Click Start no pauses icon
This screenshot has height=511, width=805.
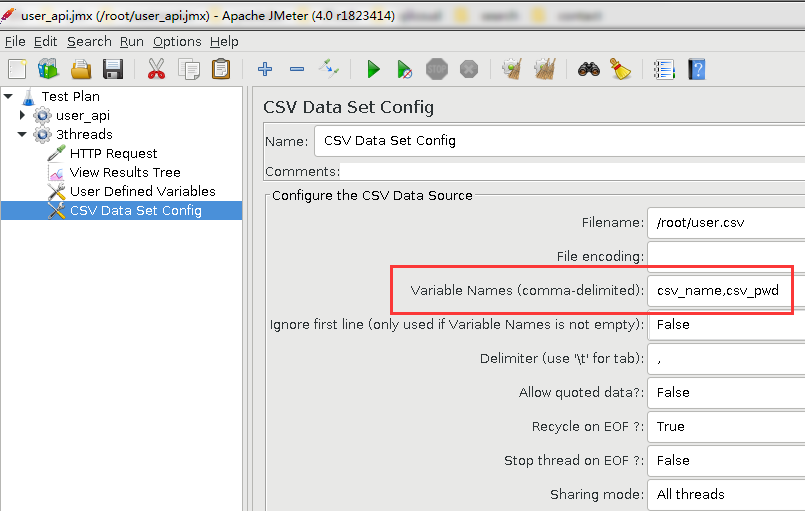click(405, 69)
